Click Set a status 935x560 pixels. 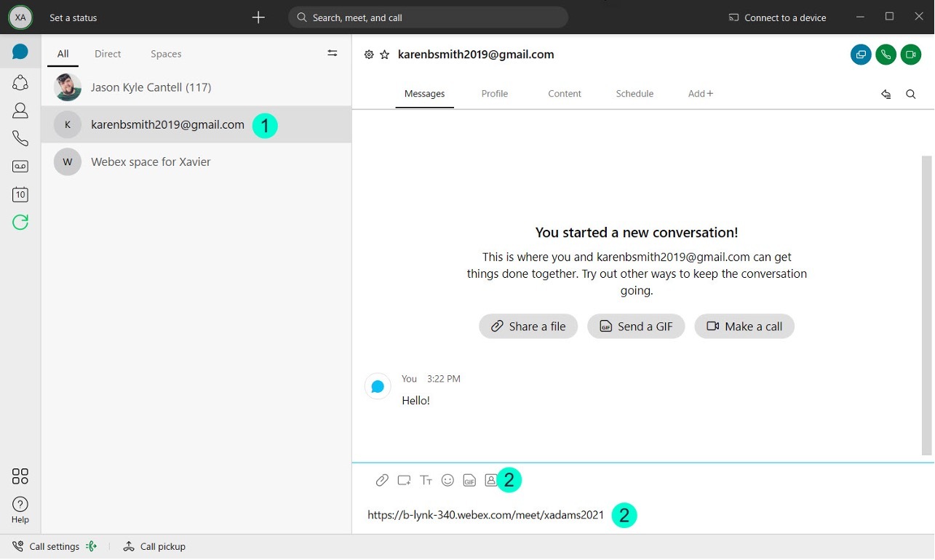[73, 17]
